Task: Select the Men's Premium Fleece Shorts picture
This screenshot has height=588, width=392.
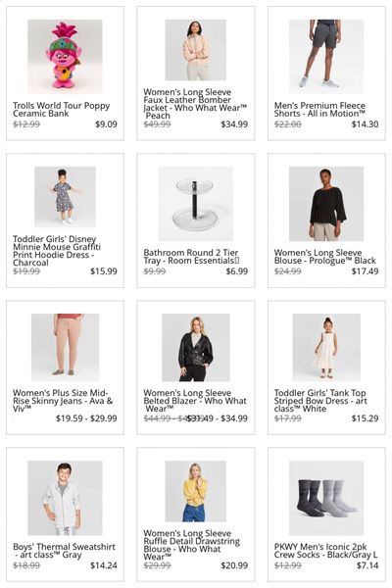Action: click(326, 57)
